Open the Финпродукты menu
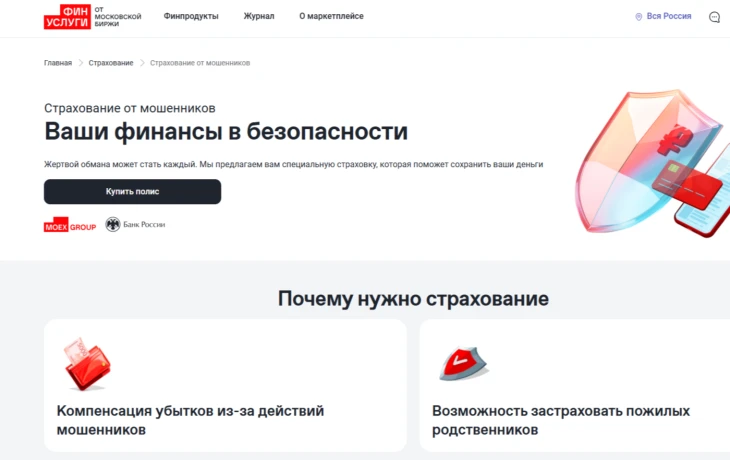 (191, 16)
